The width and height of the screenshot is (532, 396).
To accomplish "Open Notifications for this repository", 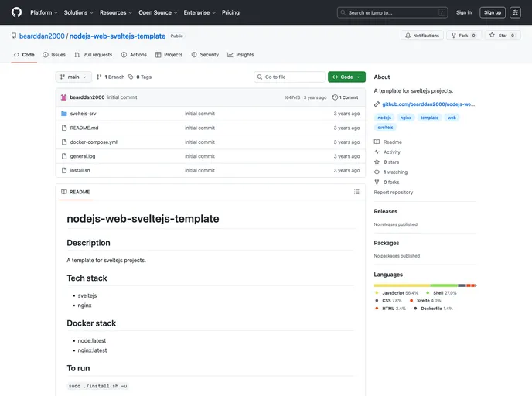I will point(421,36).
